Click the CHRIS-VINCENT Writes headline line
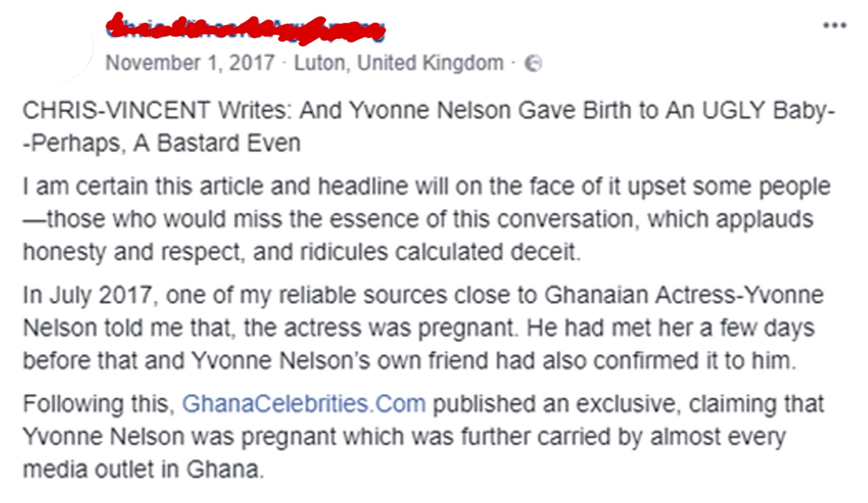 click(429, 111)
